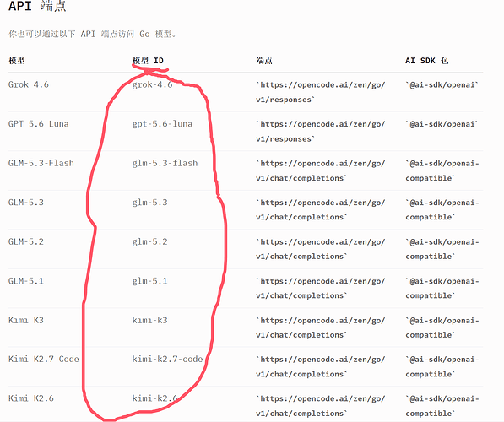Click '@ai-sdk/openai-compatible' in the GLM-5.3 row
Screen dimensions: 504x422
point(442,209)
